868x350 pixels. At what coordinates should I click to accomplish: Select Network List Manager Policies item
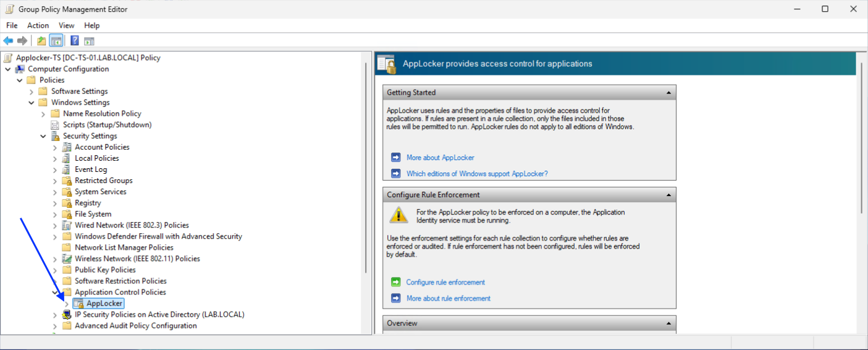coord(124,247)
